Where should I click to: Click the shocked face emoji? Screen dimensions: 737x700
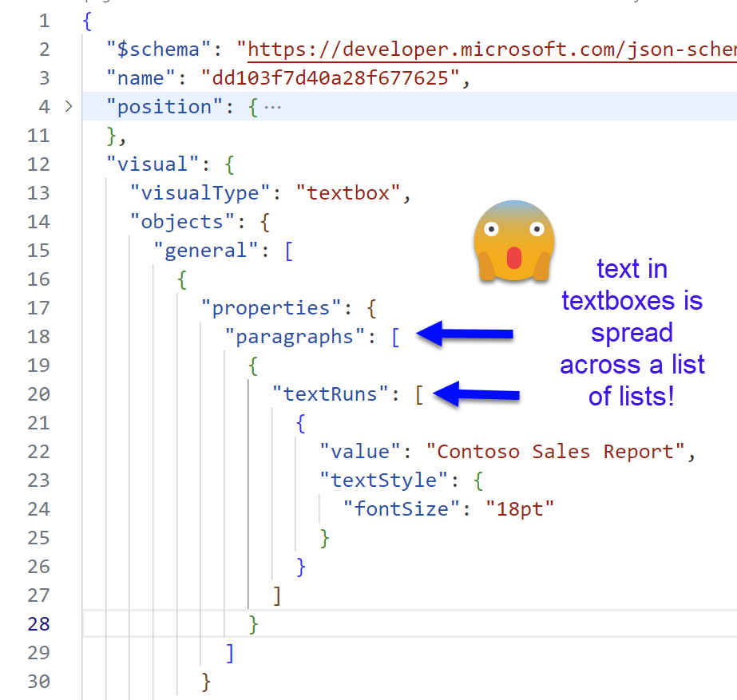(514, 241)
